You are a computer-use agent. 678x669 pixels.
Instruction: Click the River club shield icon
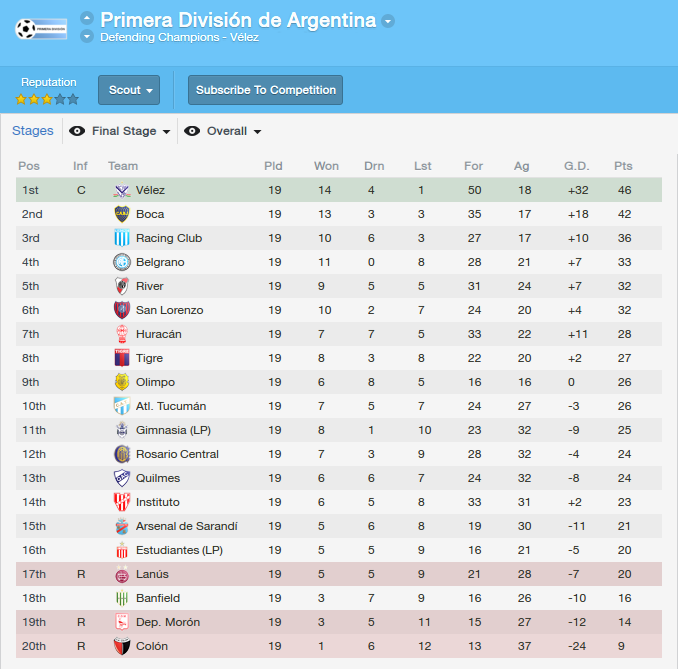point(122,286)
